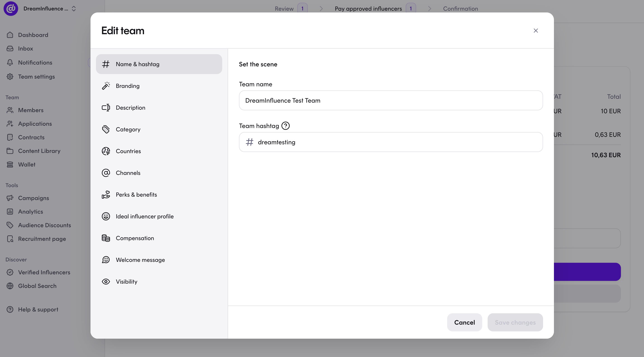The height and width of the screenshot is (357, 644).
Task: Click the Applications person-check icon
Action: click(x=10, y=123)
